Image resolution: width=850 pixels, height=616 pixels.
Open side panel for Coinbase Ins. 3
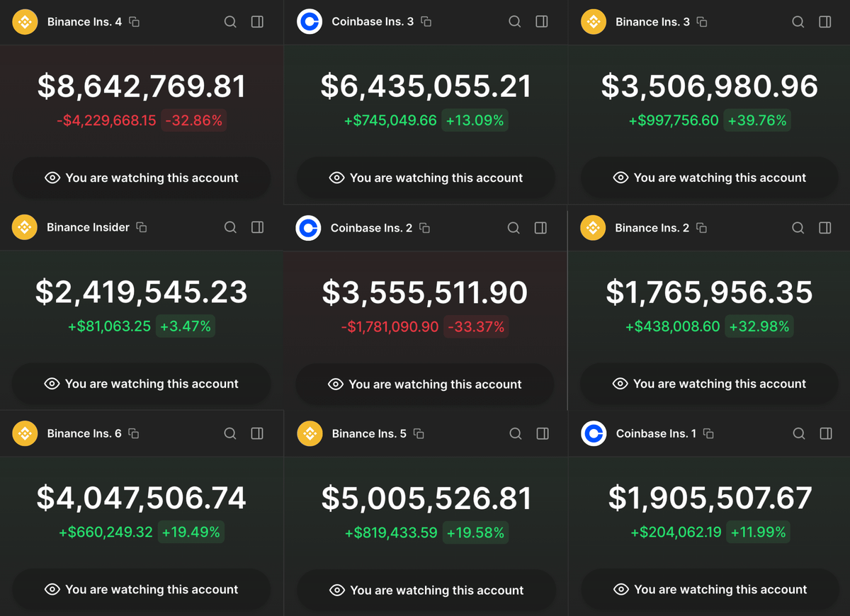coord(542,22)
